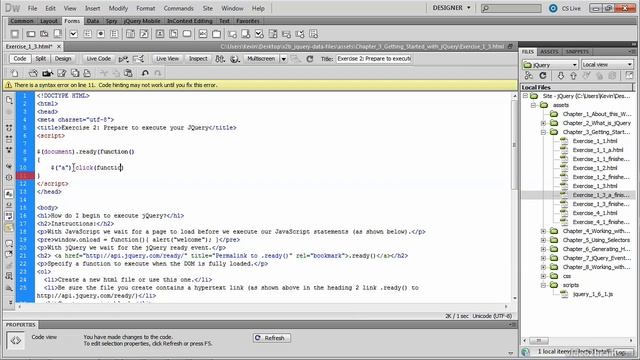640x360 pixels.
Task: Open the DESIGNER workspace dropdown
Action: click(x=451, y=8)
